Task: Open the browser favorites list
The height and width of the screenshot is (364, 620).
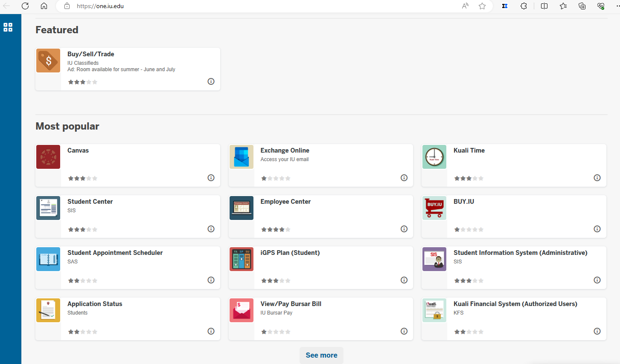Action: [x=563, y=6]
